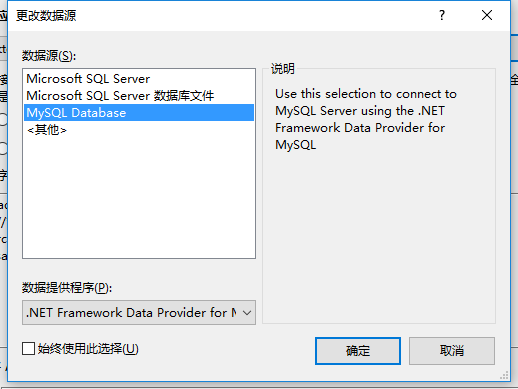The image size is (518, 389).
Task: Select the MySQL Database list item
Action: [x=139, y=113]
